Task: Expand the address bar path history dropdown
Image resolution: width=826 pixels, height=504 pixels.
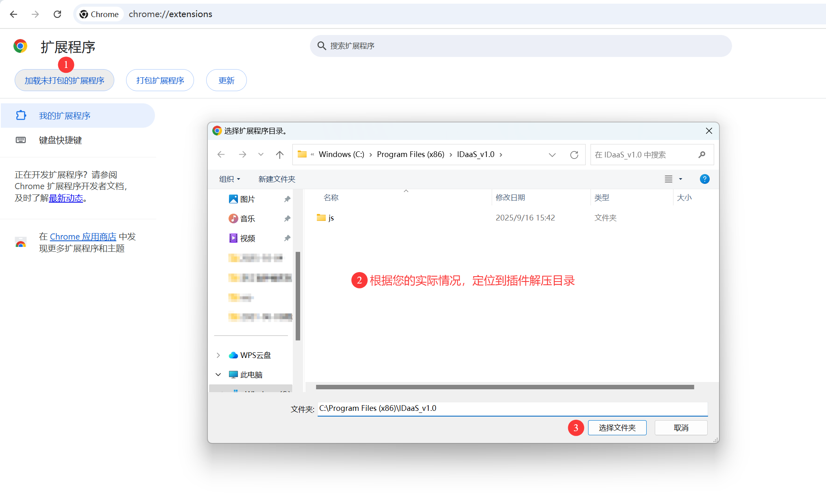Action: (552, 155)
